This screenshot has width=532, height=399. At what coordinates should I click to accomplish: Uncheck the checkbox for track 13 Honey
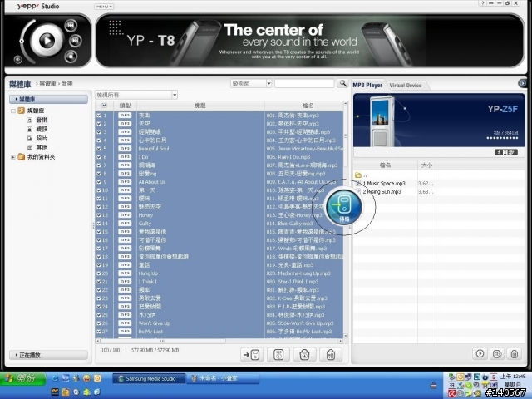click(99, 215)
